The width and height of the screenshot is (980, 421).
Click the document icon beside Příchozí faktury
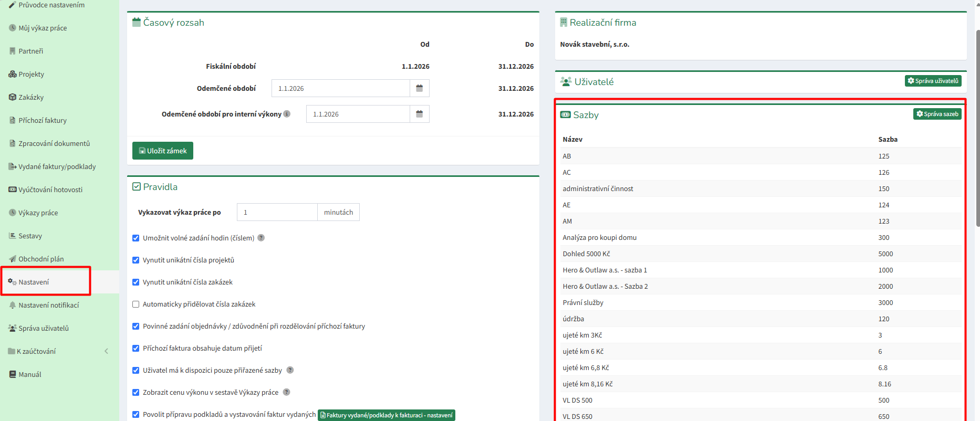click(13, 120)
